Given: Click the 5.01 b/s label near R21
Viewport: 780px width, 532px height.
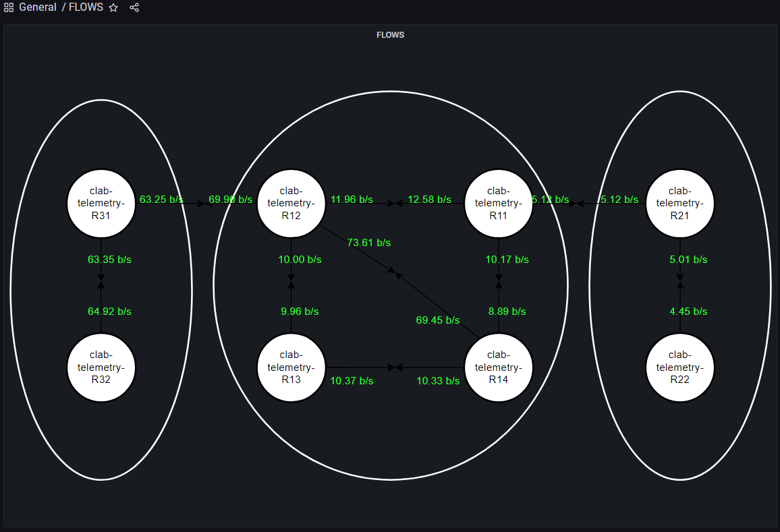Looking at the screenshot, I should pyautogui.click(x=688, y=259).
